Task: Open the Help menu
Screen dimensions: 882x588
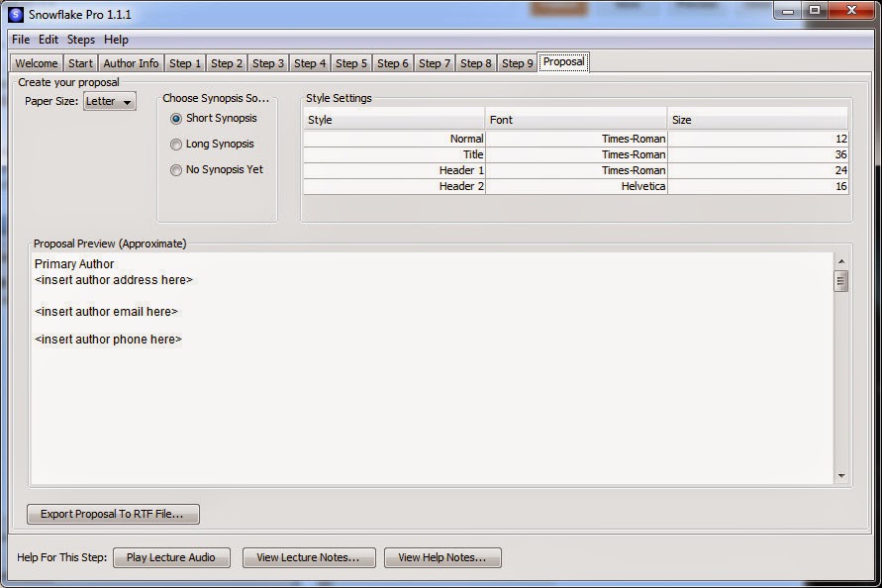Action: coord(116,40)
